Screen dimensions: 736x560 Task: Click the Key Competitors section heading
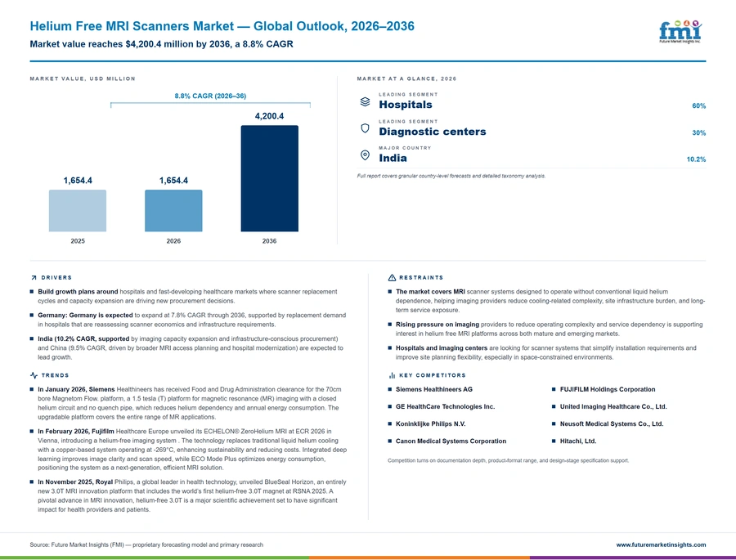[x=433, y=375]
